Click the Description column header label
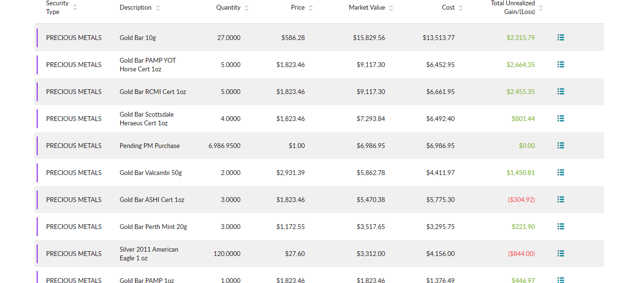The width and height of the screenshot is (644, 283). click(136, 8)
